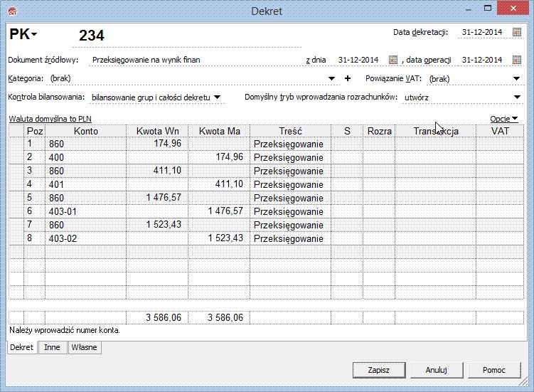Click the VAT column header
This screenshot has width=534, height=392.
500,131
